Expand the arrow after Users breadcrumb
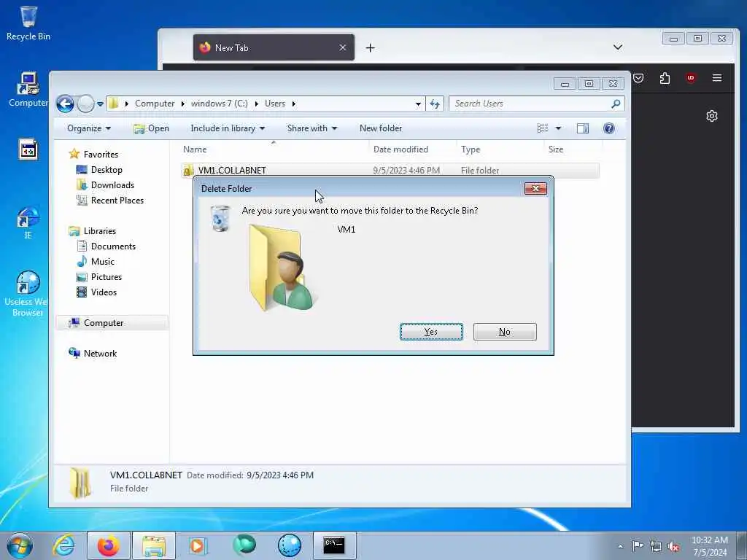This screenshot has width=747, height=560. 294,104
